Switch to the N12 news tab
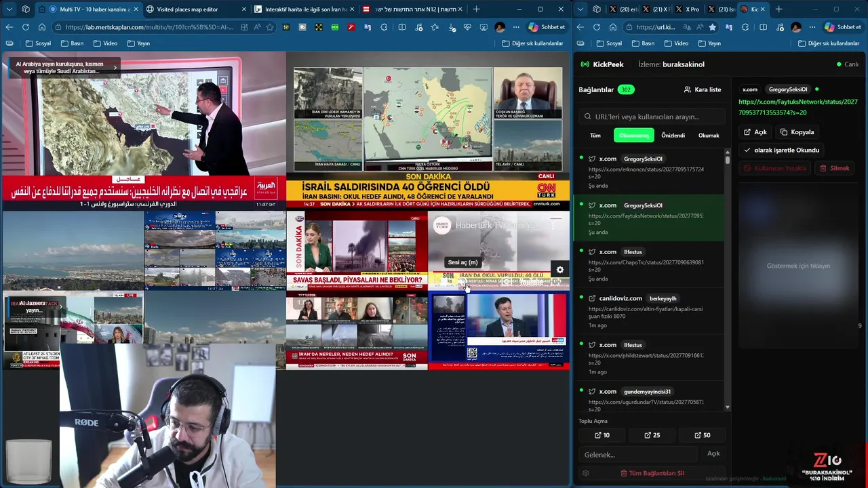This screenshot has width=868, height=488. pos(413,9)
